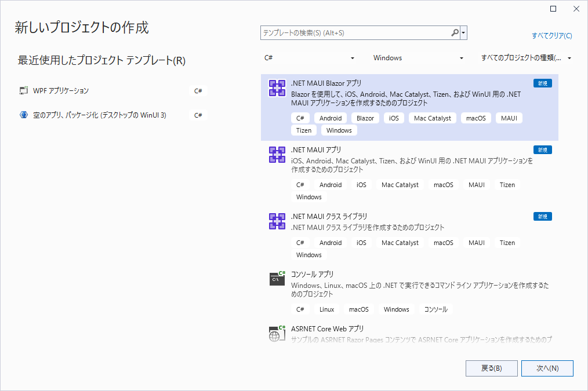Image resolution: width=588 pixels, height=391 pixels.
Task: Click the macOS tag on .NET MAUI アプリ
Action: [443, 185]
